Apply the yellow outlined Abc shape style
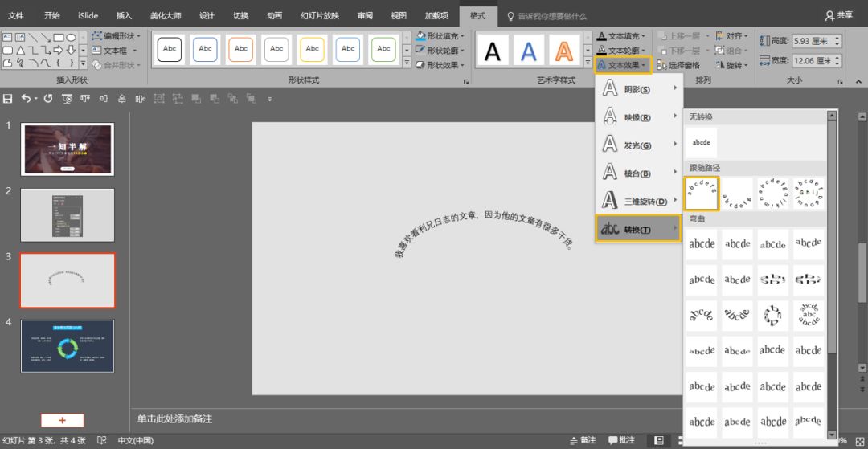The image size is (868, 449). [312, 49]
